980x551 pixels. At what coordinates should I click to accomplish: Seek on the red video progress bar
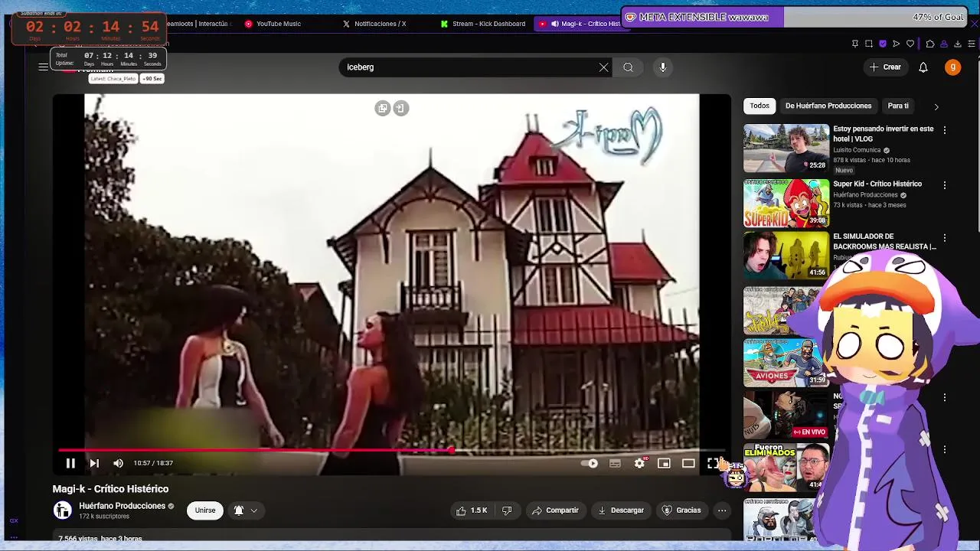pyautogui.click(x=391, y=450)
